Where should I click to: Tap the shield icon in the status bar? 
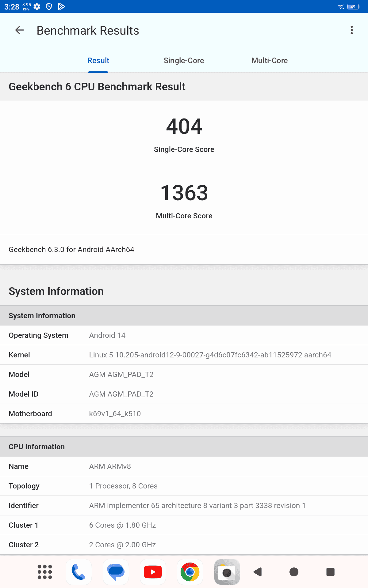tap(49, 6)
